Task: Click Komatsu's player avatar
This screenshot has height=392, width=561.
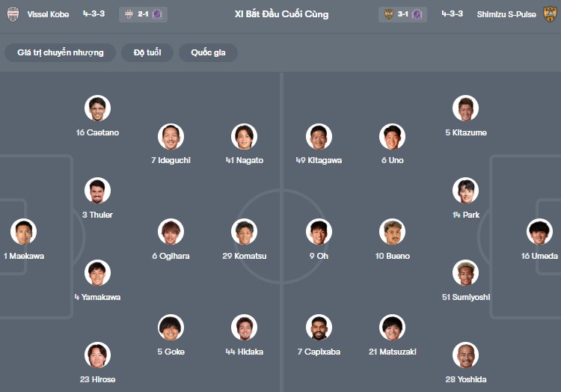Action: 244,232
